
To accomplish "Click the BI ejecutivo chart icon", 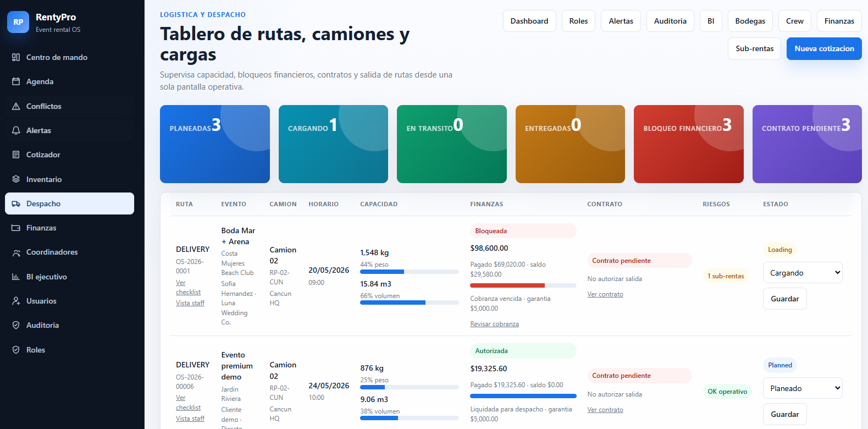I will [16, 277].
